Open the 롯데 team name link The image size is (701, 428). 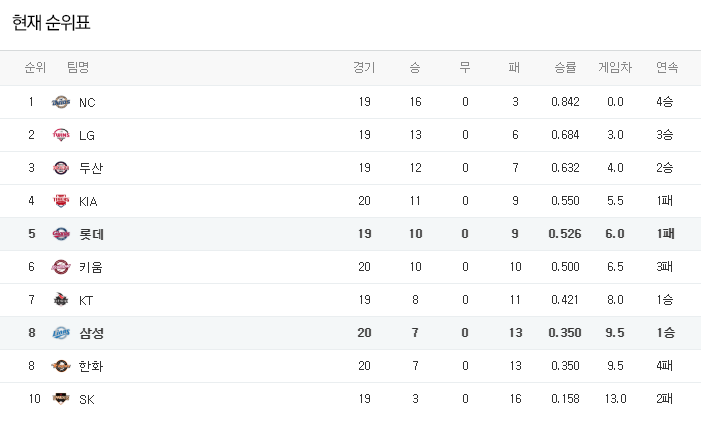coord(91,234)
